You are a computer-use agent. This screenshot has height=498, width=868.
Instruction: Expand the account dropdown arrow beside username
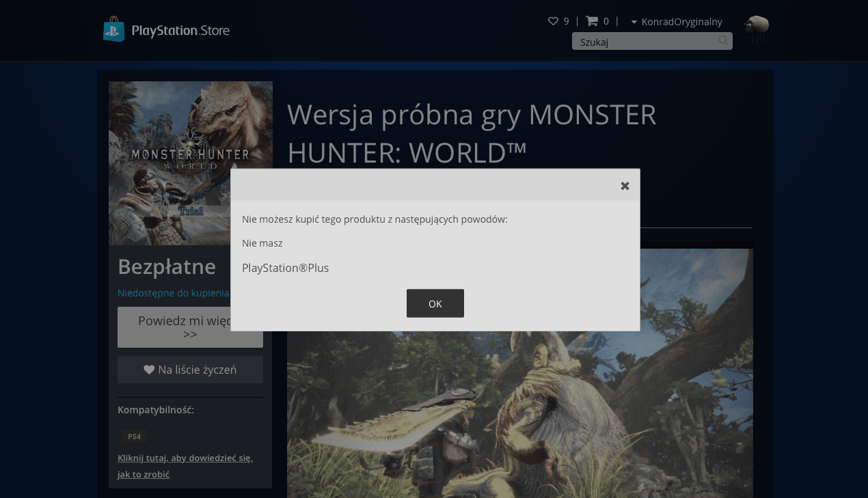(634, 23)
